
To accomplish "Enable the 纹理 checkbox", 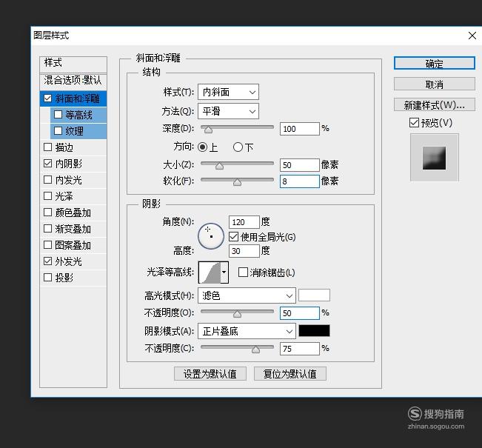I will click(58, 131).
